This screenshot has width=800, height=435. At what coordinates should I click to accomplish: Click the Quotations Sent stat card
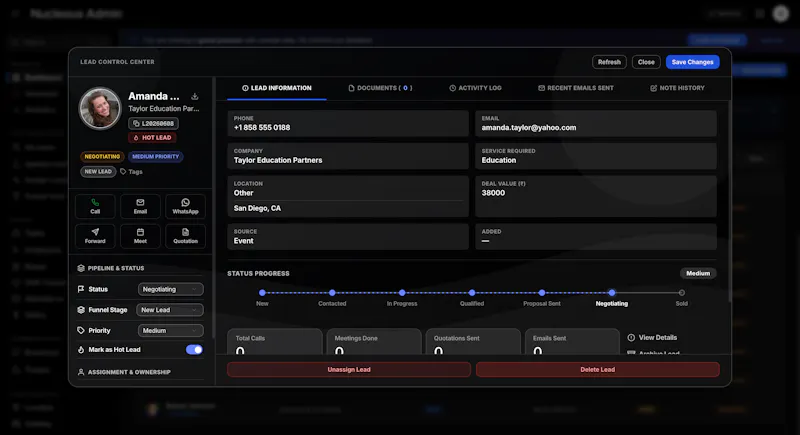pyautogui.click(x=473, y=342)
